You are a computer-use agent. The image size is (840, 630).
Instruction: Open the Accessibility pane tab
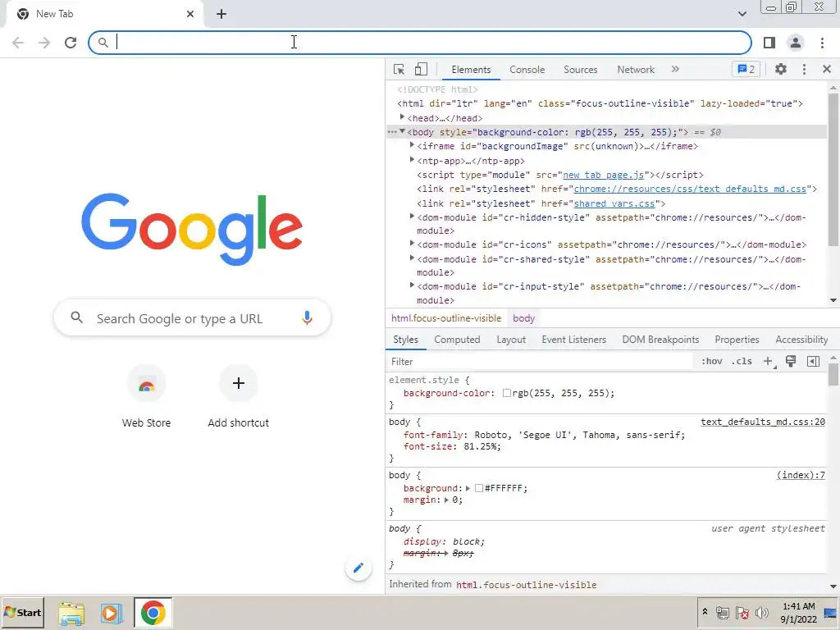[x=801, y=340]
